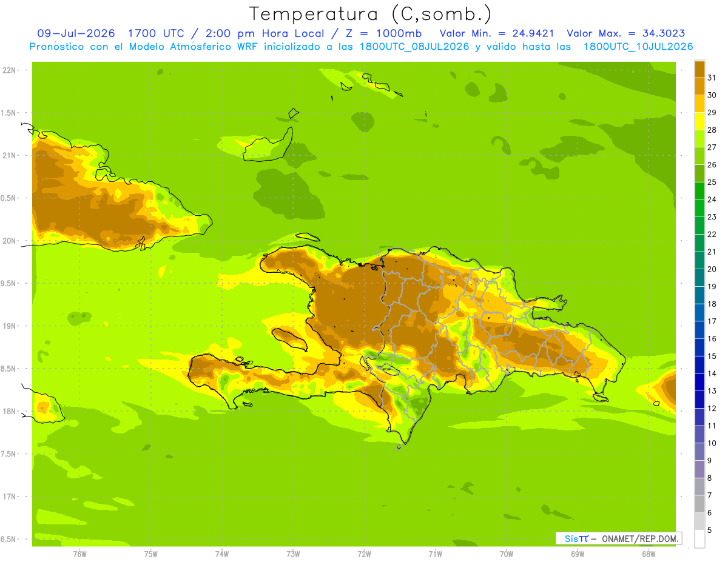Click the "1700 UTC" time label

(157, 33)
